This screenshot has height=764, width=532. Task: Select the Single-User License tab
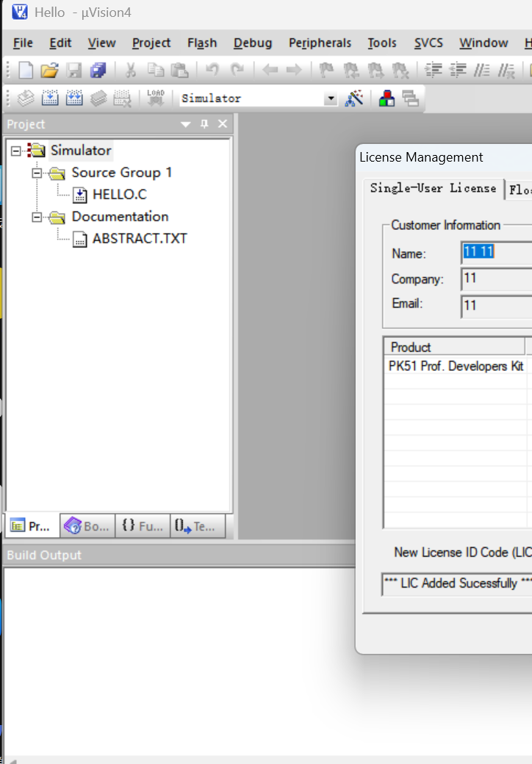[433, 188]
